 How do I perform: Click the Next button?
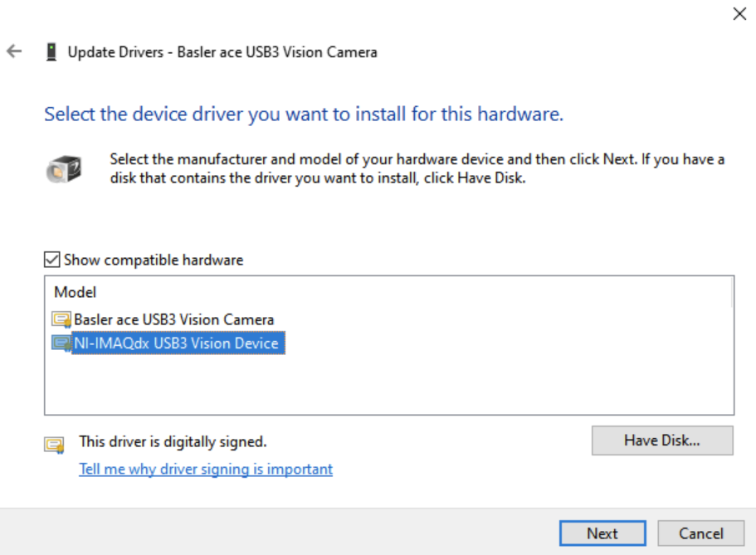point(602,533)
